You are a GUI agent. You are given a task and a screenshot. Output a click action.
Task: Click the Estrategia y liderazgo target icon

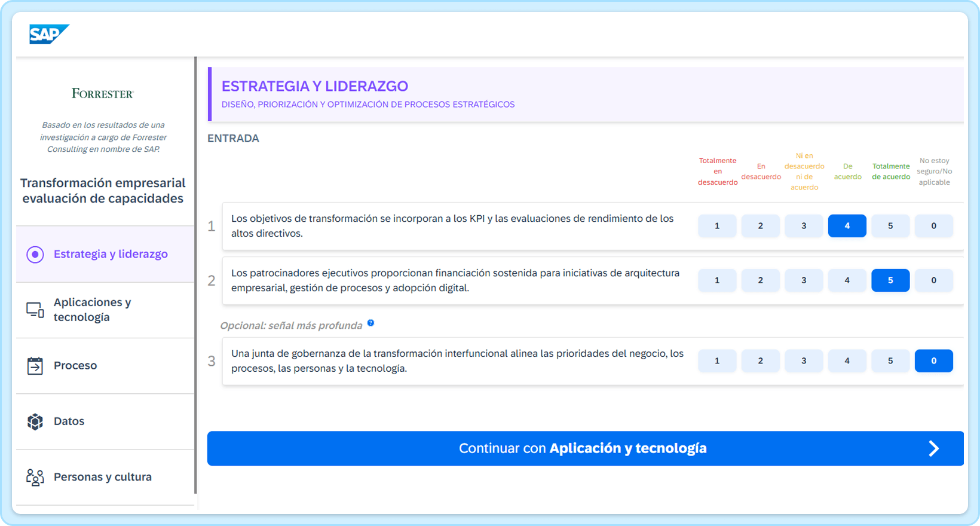35,254
